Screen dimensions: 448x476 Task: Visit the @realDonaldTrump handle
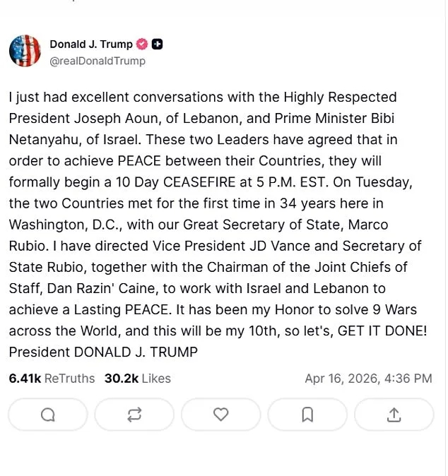click(98, 61)
